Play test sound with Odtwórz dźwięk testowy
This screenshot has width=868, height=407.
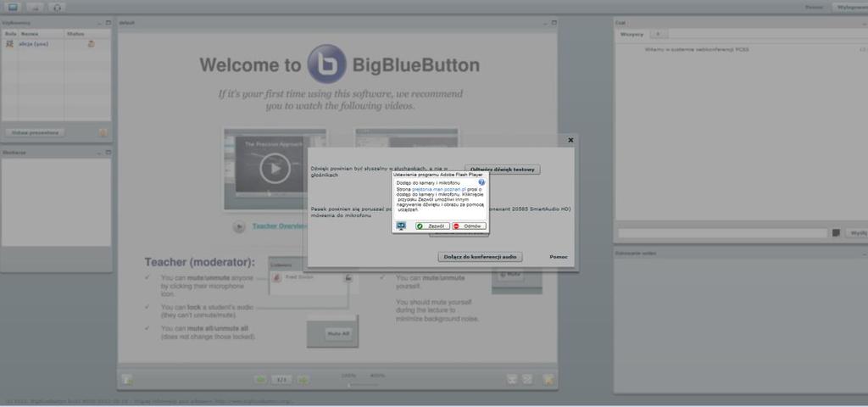pos(502,170)
